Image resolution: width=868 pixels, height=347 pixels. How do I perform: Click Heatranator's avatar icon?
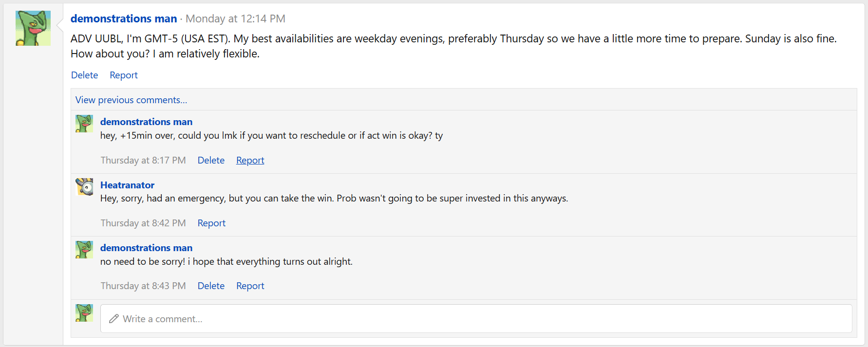pyautogui.click(x=84, y=186)
